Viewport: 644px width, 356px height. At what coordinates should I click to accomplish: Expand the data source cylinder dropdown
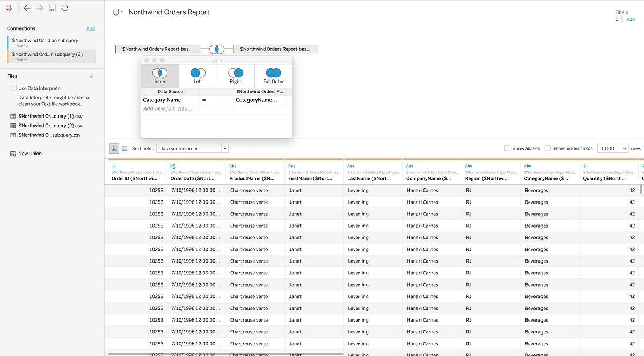pyautogui.click(x=118, y=12)
